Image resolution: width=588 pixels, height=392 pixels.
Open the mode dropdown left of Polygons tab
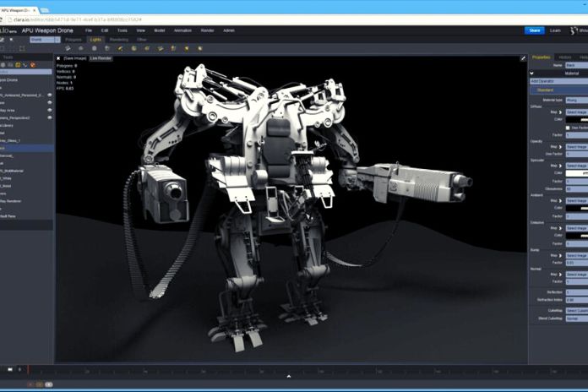pos(45,40)
